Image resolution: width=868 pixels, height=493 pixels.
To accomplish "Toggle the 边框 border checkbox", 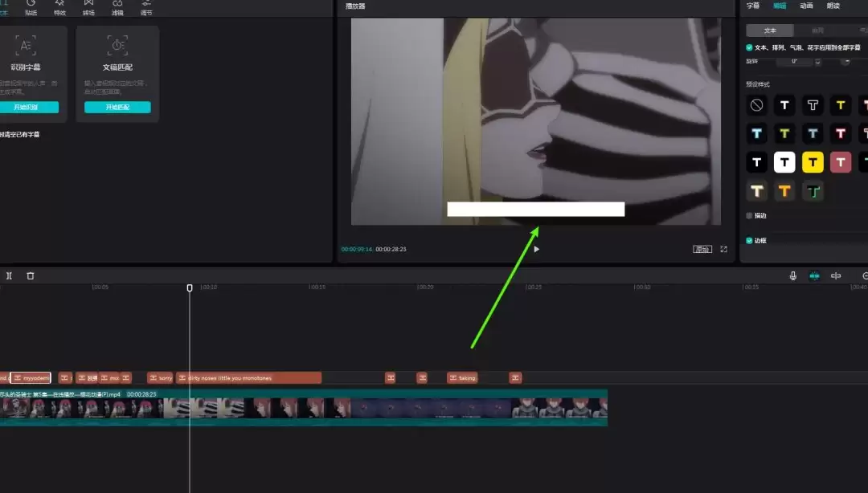I will pos(749,241).
